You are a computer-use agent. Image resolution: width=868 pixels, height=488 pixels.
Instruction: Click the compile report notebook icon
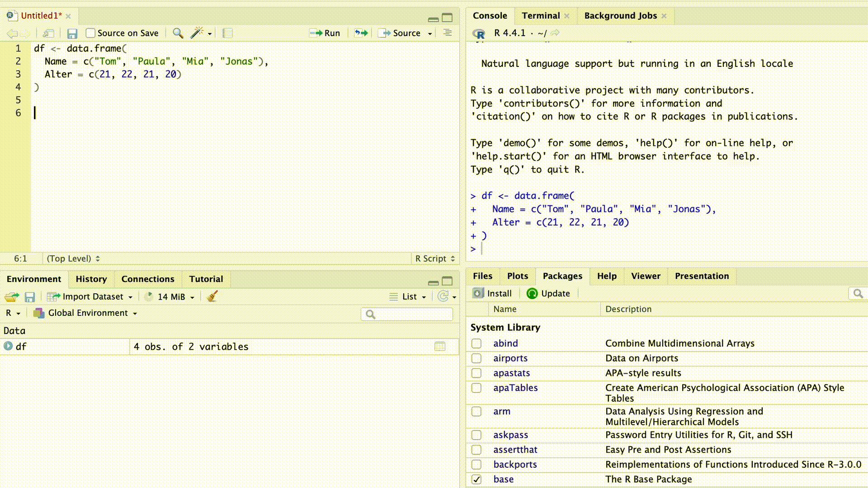coord(227,33)
